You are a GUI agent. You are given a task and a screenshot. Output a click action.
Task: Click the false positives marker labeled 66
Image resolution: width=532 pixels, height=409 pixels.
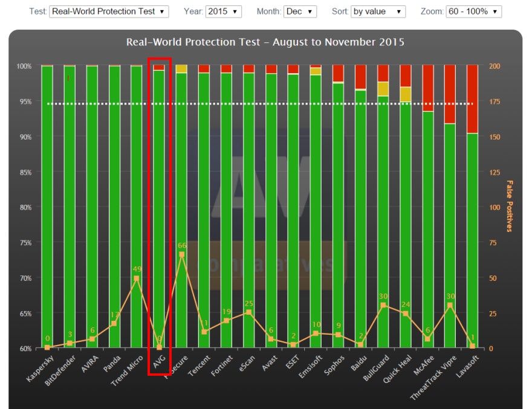pyautogui.click(x=182, y=254)
